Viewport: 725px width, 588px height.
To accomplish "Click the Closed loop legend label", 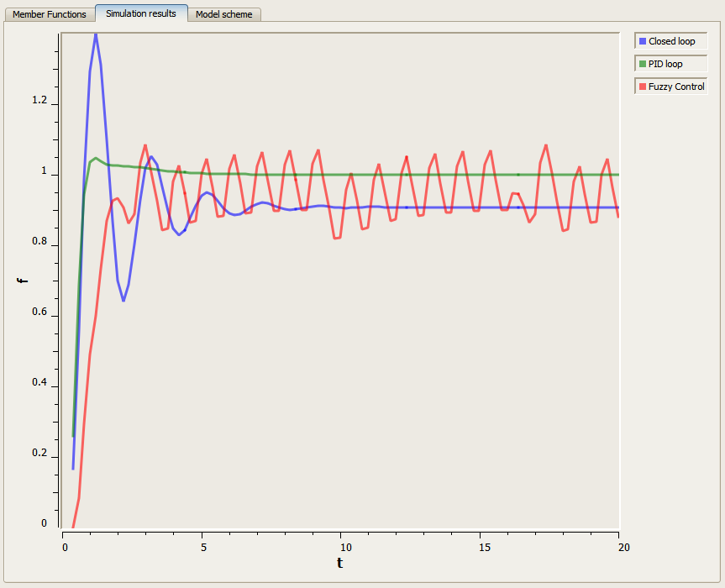I will (670, 40).
